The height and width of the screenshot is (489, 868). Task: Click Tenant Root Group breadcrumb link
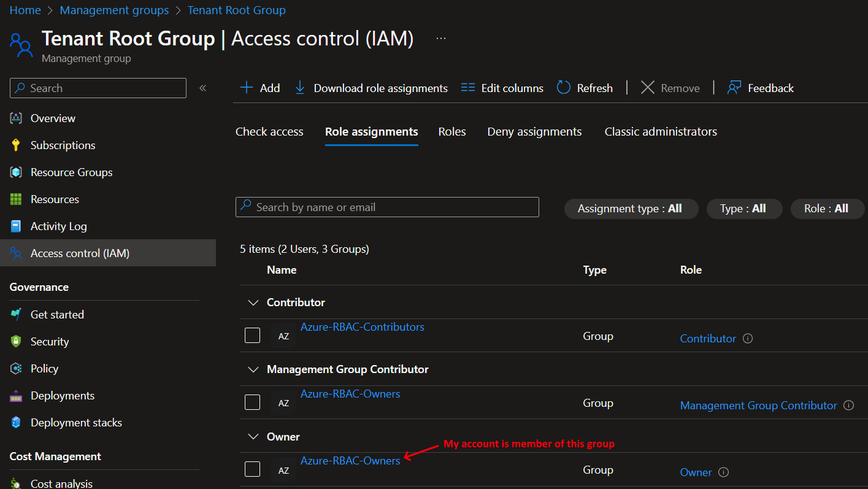pyautogui.click(x=236, y=10)
